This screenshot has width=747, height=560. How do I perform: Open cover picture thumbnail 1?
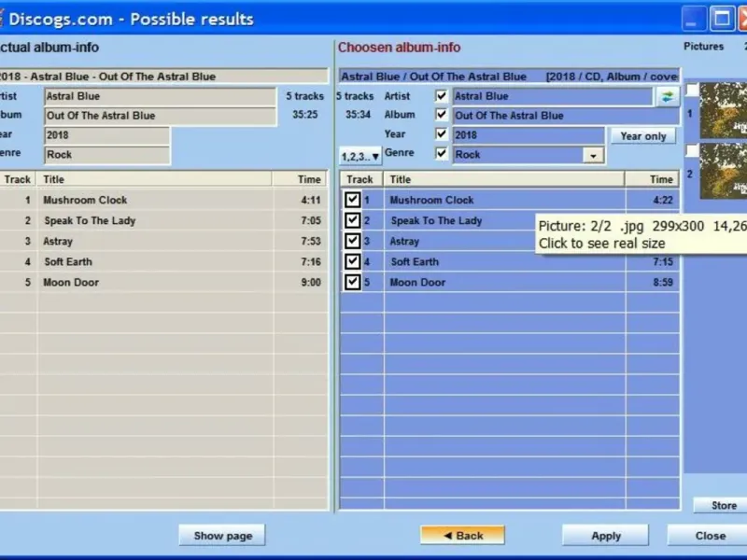723,110
